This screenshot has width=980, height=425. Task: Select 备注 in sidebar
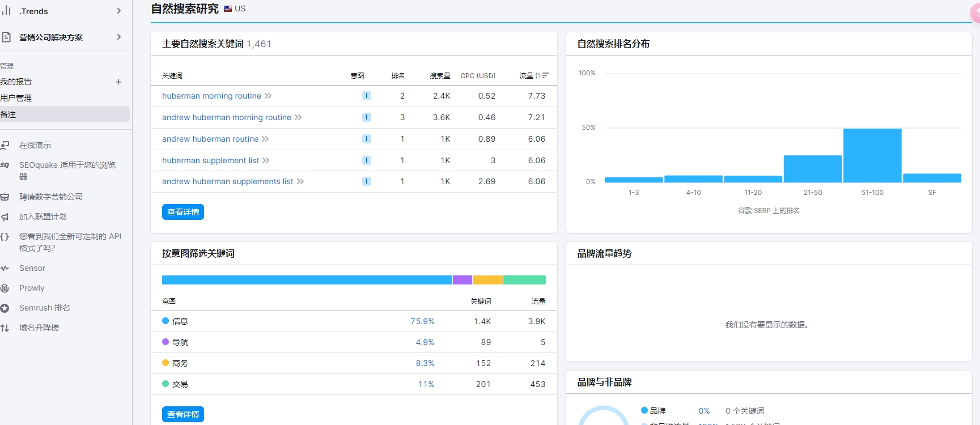[x=65, y=114]
